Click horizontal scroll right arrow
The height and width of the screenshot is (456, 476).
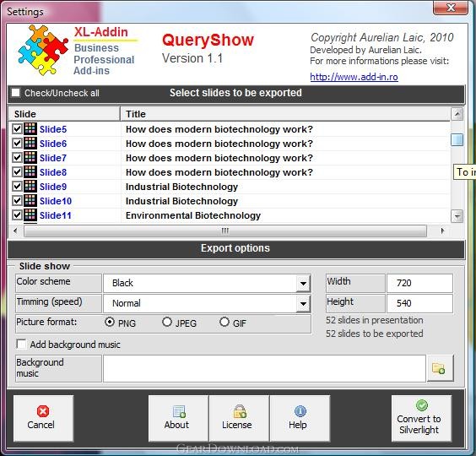(442, 231)
